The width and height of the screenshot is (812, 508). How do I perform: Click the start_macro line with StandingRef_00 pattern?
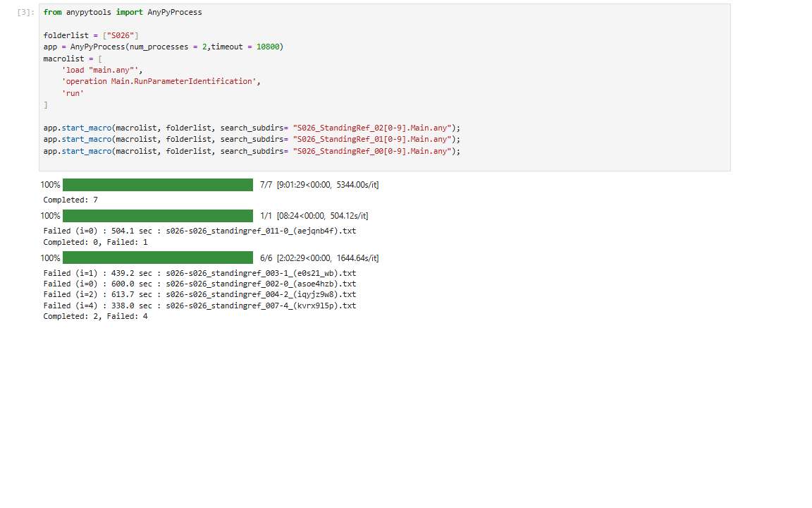[x=251, y=151]
